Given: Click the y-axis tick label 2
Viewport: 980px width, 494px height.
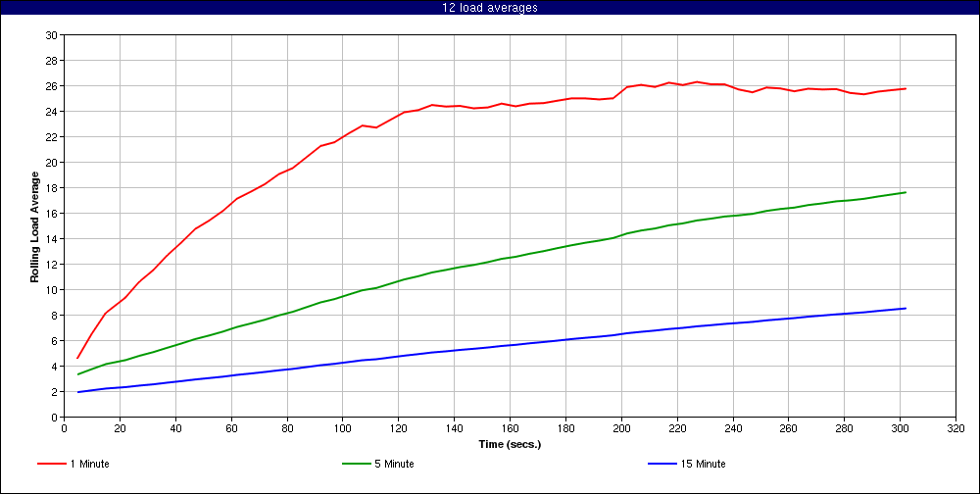Looking at the screenshot, I should point(54,391).
